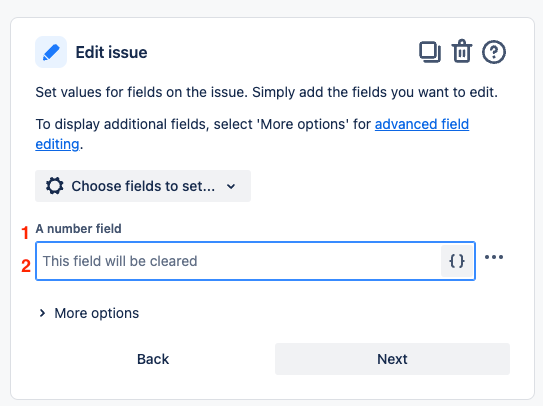The image size is (543, 406).
Task: Click the 'Edit issue' heading text
Action: click(112, 52)
